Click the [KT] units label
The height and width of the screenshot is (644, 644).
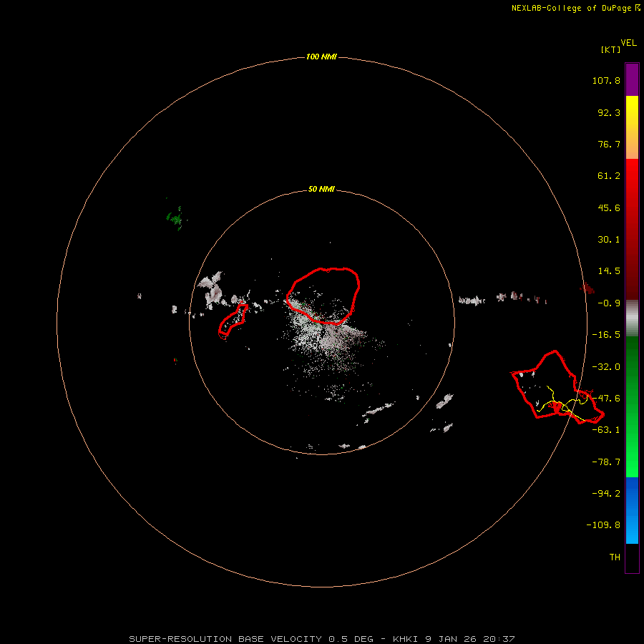pyautogui.click(x=611, y=49)
